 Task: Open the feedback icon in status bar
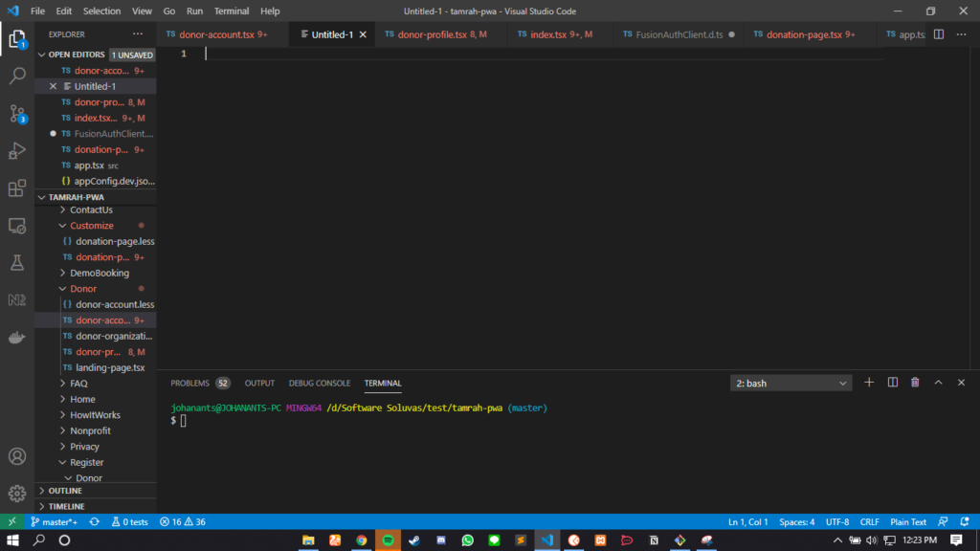(943, 521)
